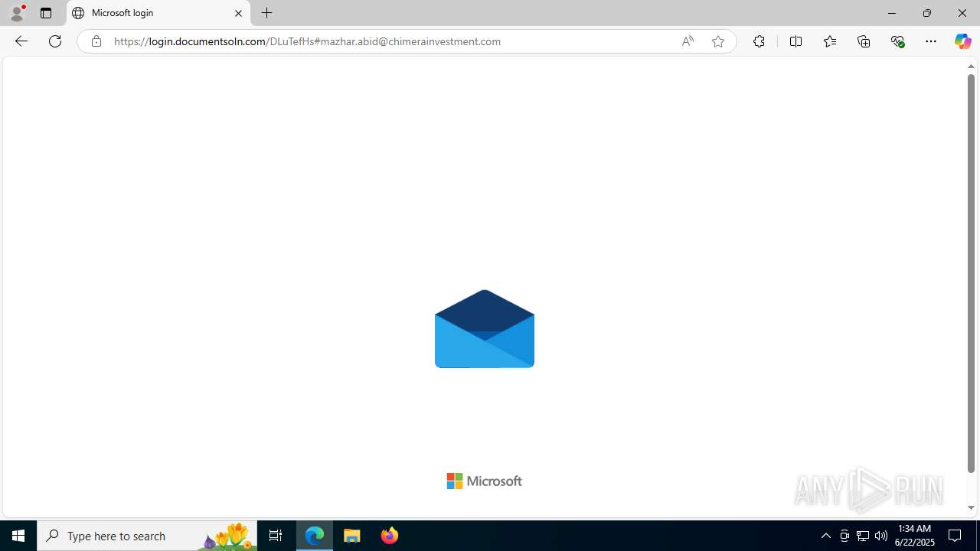Minimize the Edge browser window
The width and height of the screenshot is (980, 551).
tap(892, 13)
